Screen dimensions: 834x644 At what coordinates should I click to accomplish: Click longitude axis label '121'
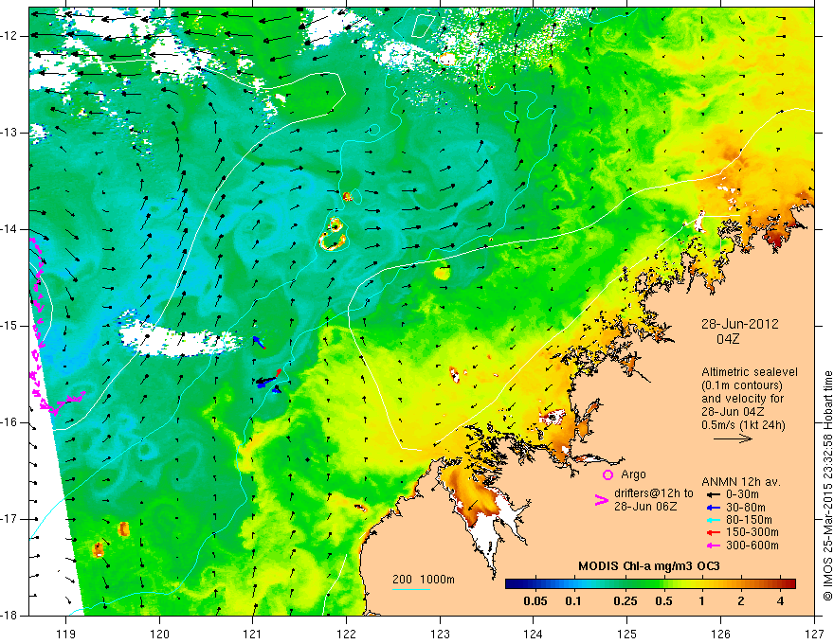click(253, 634)
